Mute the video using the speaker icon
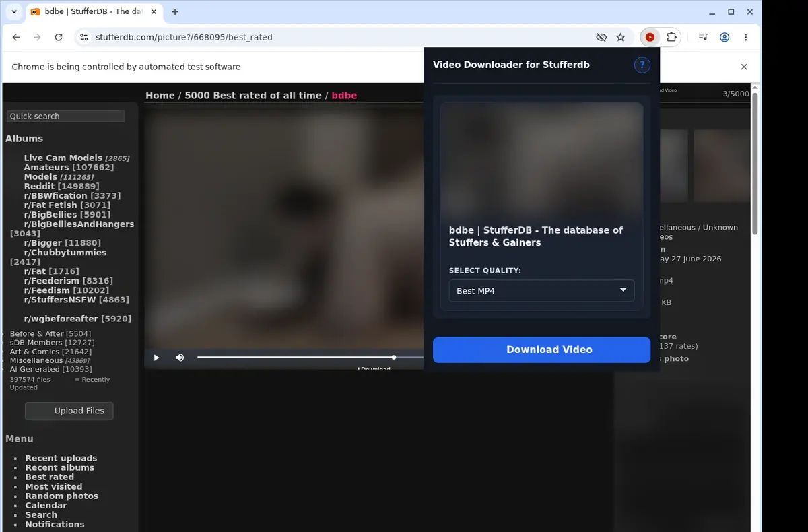Screen dimensions: 808x532 (180, 358)
